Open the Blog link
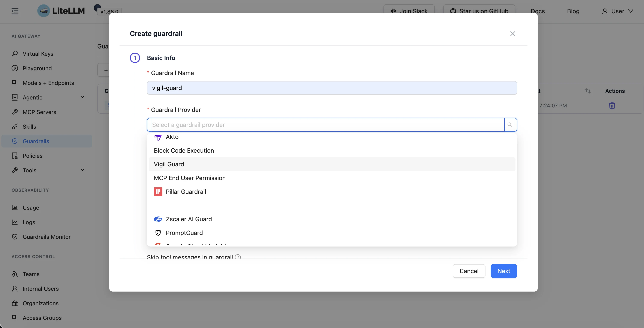The image size is (644, 328). coord(573,11)
